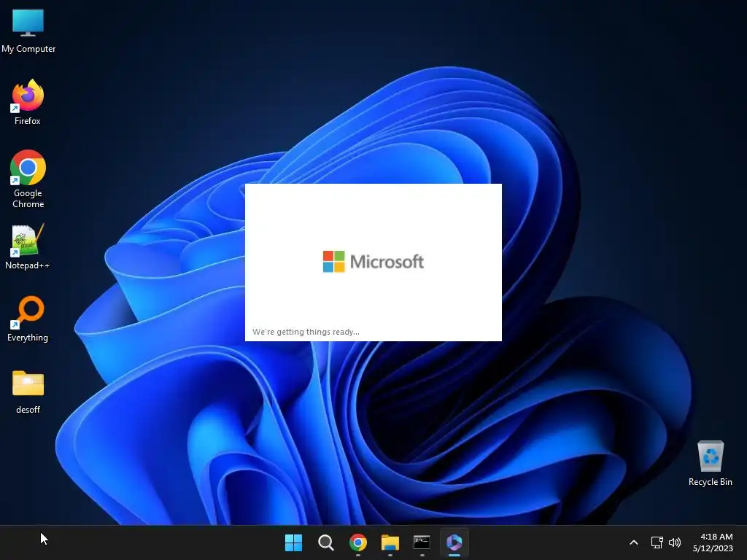
Task: Select the Recycle Bin icon
Action: click(711, 463)
